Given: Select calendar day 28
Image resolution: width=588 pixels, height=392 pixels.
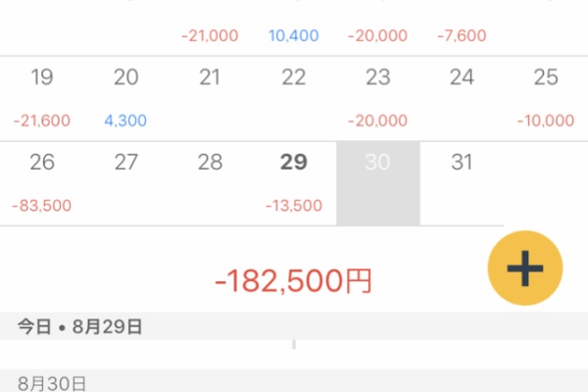Looking at the screenshot, I should tap(210, 182).
